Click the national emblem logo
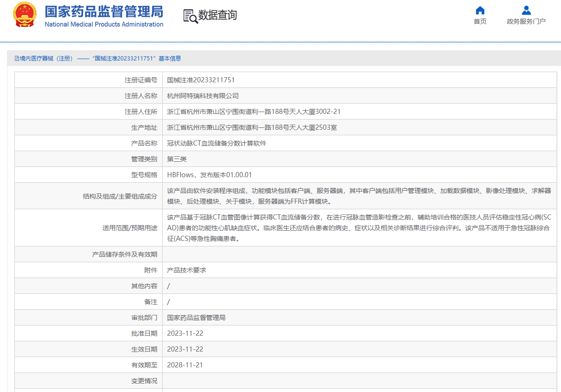Image resolution: width=561 pixels, height=392 pixels. pos(25,14)
